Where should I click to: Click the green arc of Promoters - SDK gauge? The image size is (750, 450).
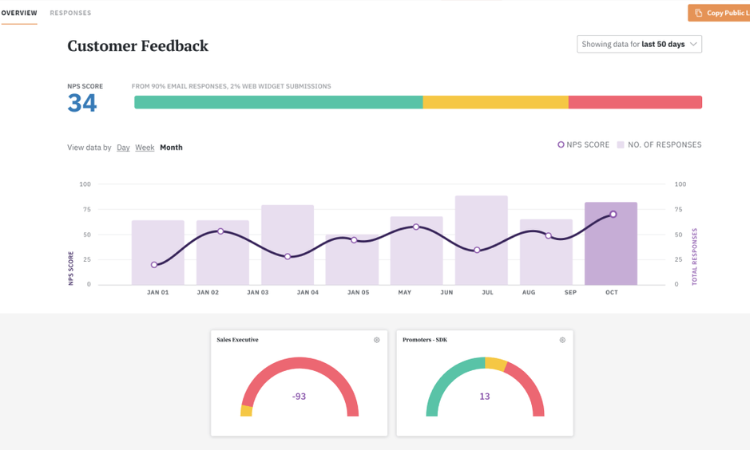click(445, 378)
